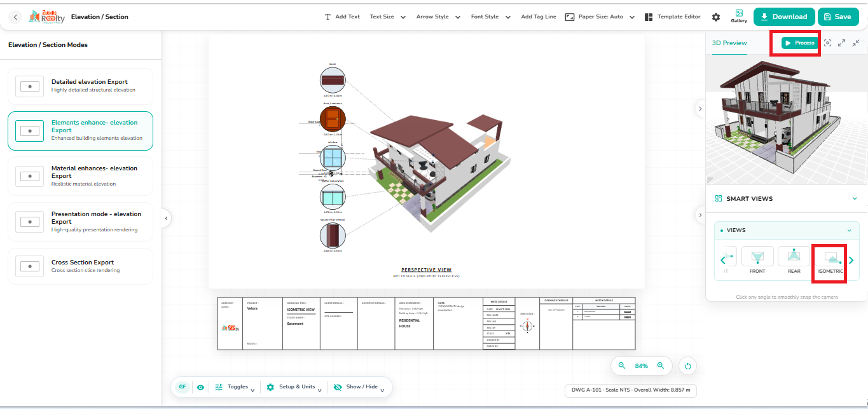Click the window callout circle

tap(333, 158)
